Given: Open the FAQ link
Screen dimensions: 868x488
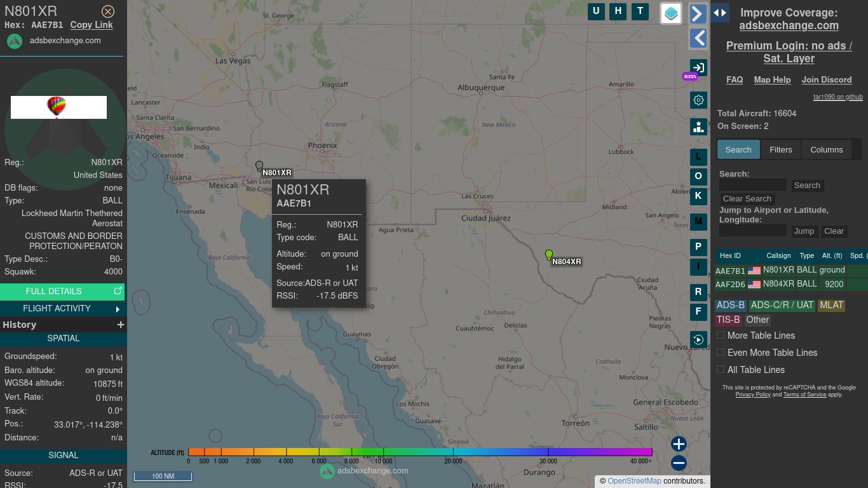Looking at the screenshot, I should 735,80.
